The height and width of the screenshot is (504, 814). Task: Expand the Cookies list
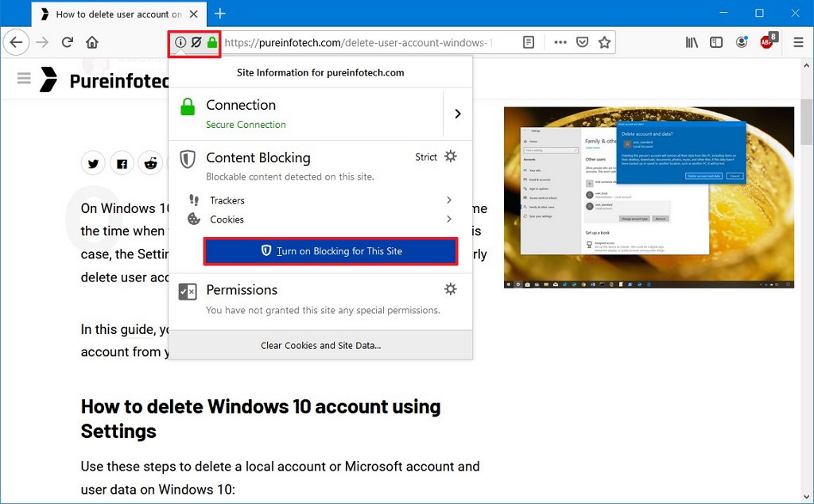pyautogui.click(x=448, y=219)
